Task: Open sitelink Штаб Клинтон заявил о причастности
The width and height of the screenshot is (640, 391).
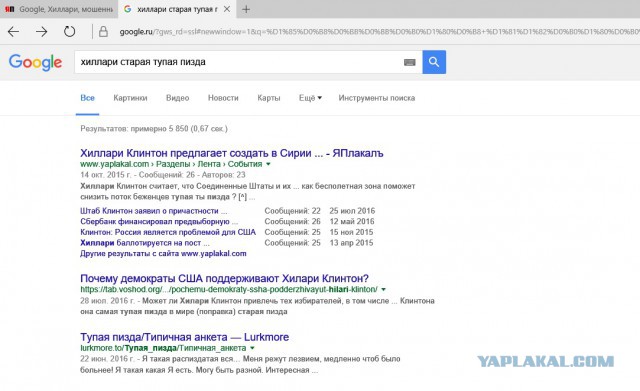Action: (x=153, y=211)
